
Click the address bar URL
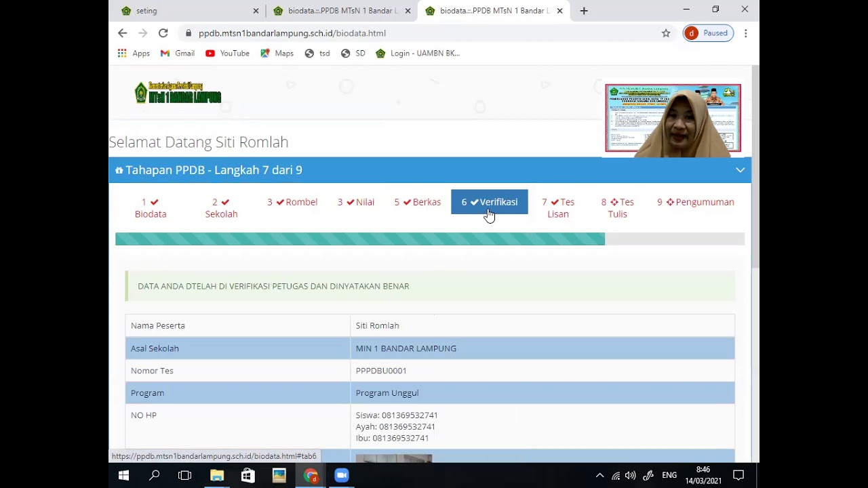(292, 33)
